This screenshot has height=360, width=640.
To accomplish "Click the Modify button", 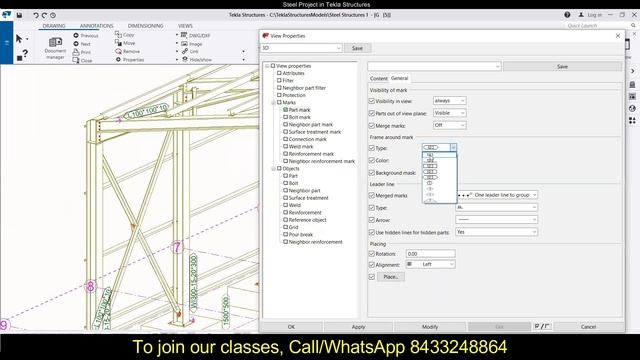I will click(x=430, y=327).
